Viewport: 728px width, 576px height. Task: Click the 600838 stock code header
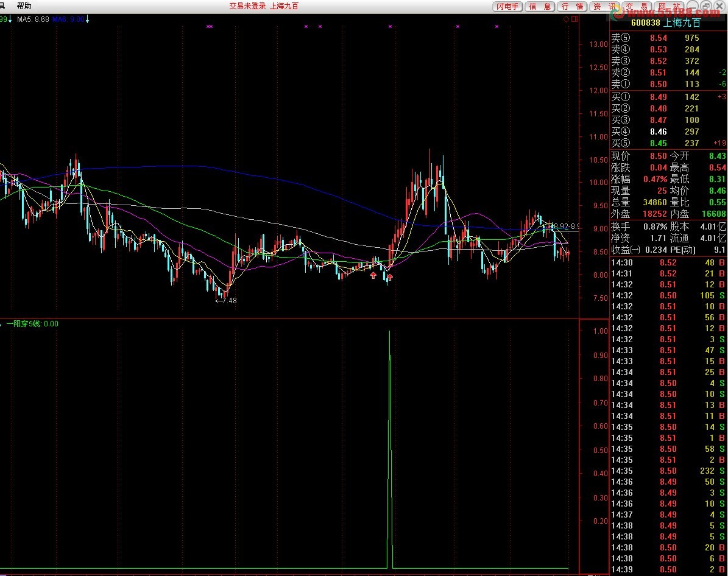click(x=648, y=23)
